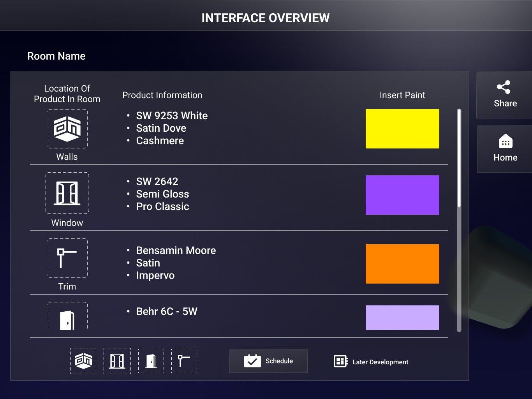Pick the purple paint swatch for Window
532x399 pixels.
402,195
